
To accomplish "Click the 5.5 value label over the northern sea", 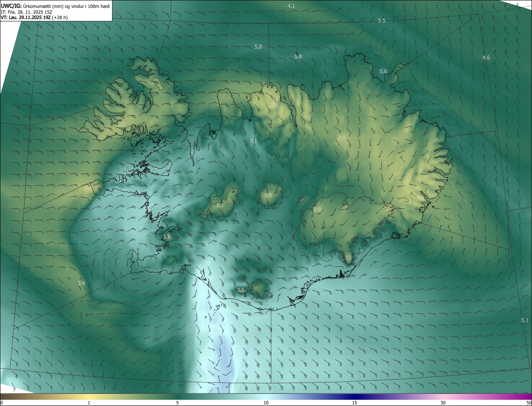I will [x=382, y=20].
